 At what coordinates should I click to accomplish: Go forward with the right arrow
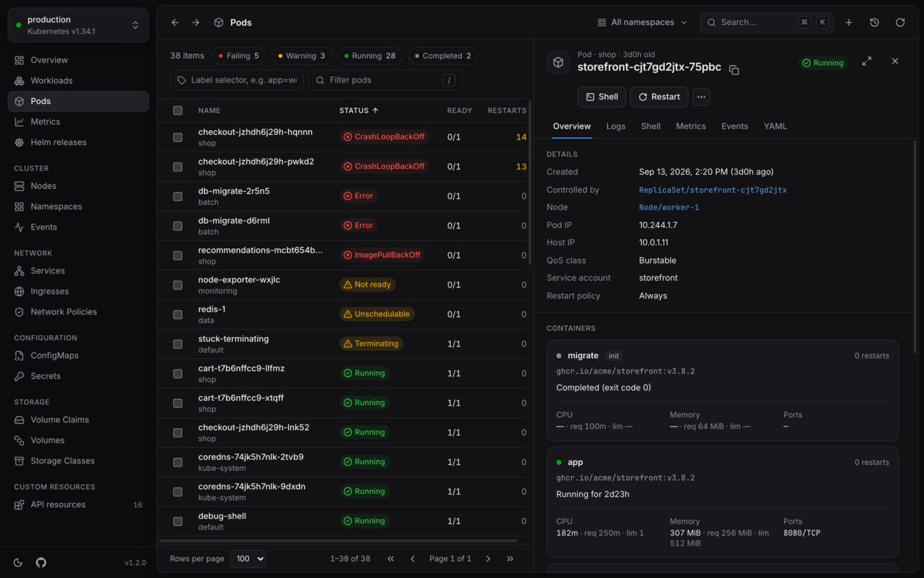point(196,22)
